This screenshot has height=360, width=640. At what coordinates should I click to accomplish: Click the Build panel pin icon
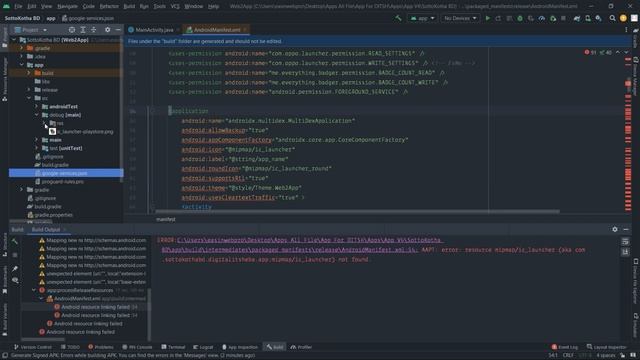click(15, 269)
